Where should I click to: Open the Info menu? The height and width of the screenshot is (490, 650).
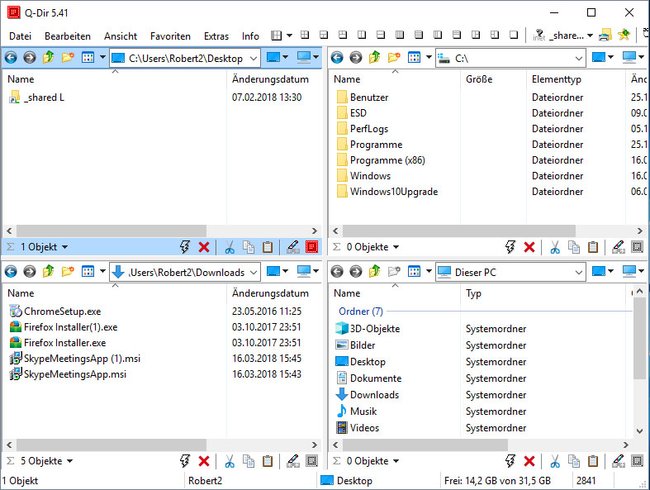pyautogui.click(x=250, y=36)
